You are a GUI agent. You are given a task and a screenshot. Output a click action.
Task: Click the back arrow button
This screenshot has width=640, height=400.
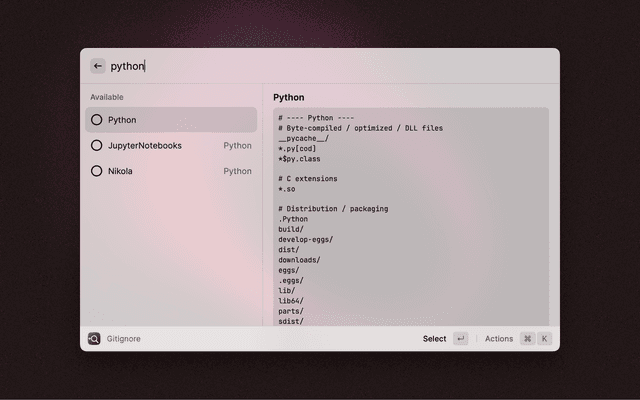tap(97, 66)
